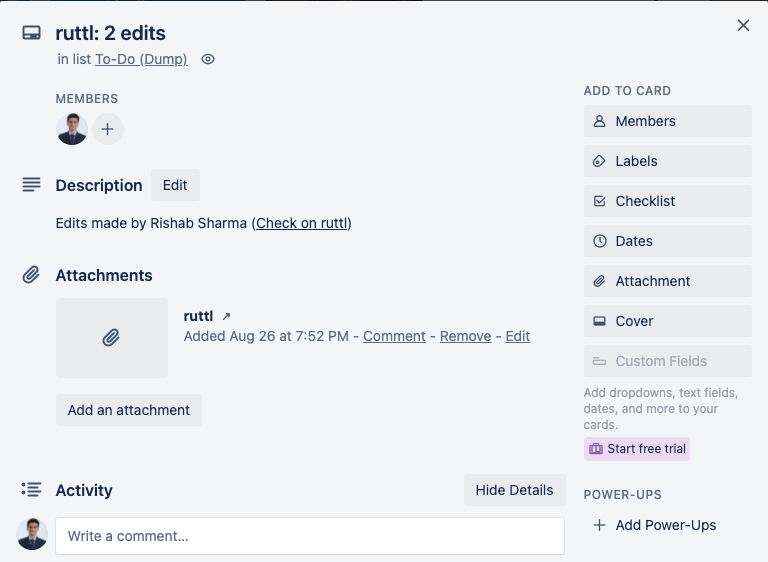Image resolution: width=768 pixels, height=562 pixels.
Task: Click Comment link on ruttl attachment
Action: tap(394, 336)
